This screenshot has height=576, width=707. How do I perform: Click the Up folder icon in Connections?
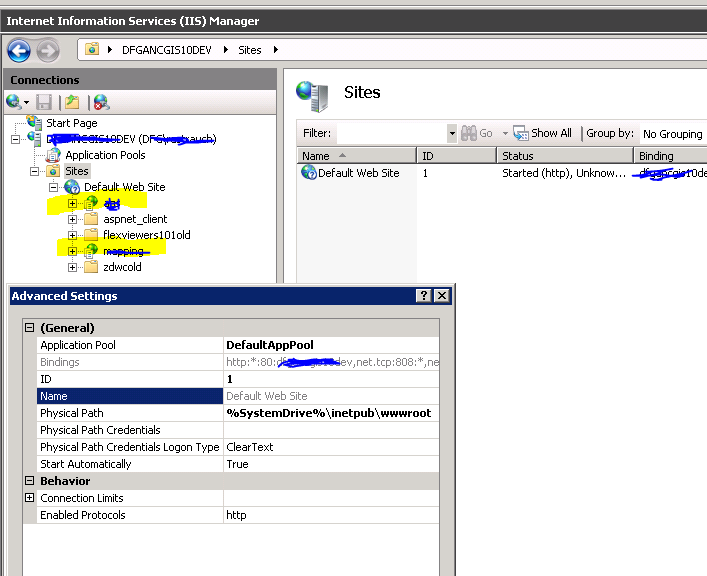point(72,102)
